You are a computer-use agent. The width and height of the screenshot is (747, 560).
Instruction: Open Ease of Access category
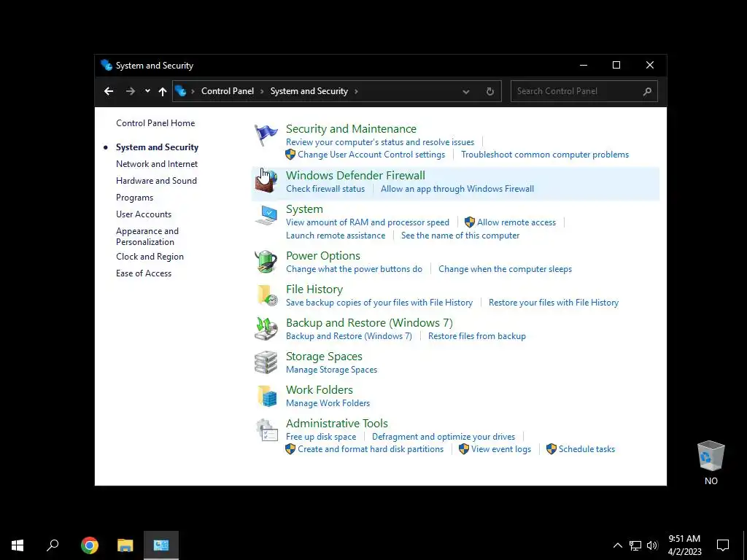(144, 273)
